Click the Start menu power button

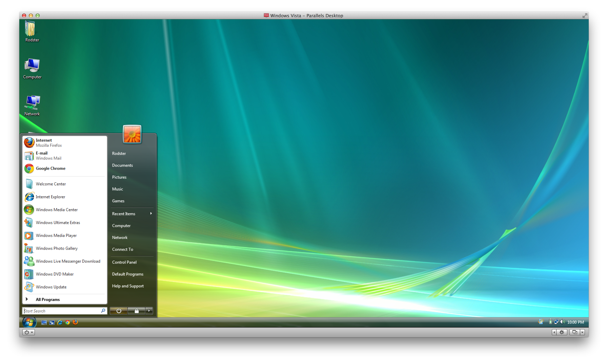tap(119, 311)
